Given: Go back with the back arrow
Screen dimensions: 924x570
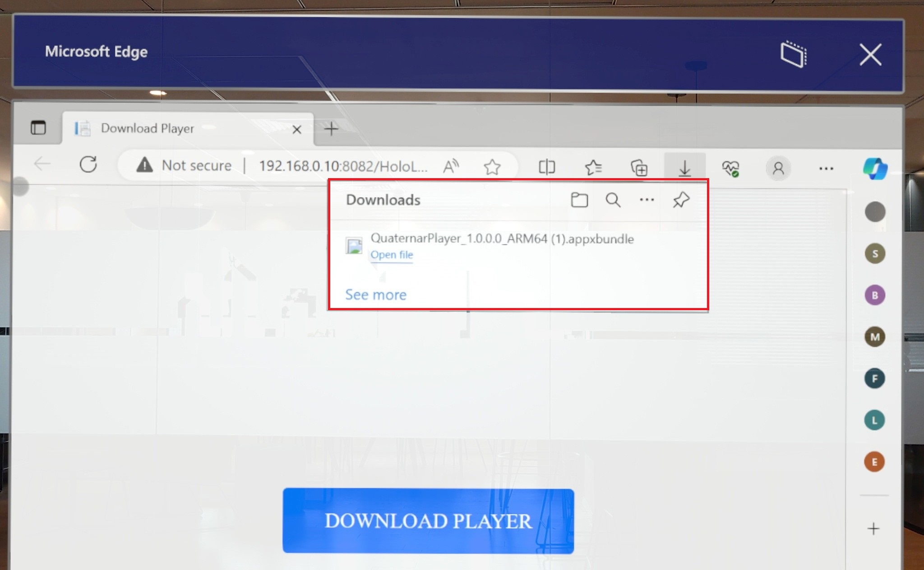Looking at the screenshot, I should pyautogui.click(x=42, y=164).
